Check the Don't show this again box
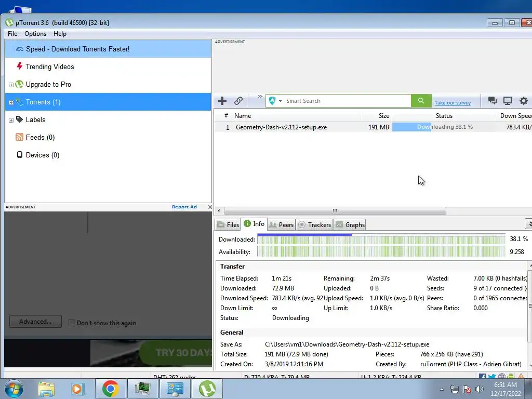The image size is (532, 399). coord(72,323)
